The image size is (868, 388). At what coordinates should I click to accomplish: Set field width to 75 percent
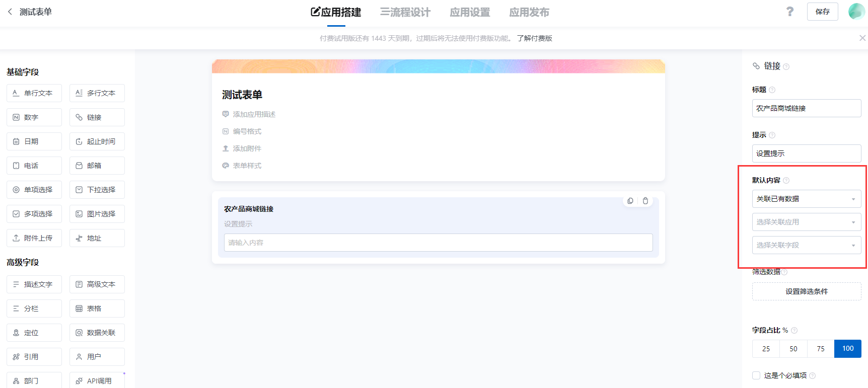[821, 349]
